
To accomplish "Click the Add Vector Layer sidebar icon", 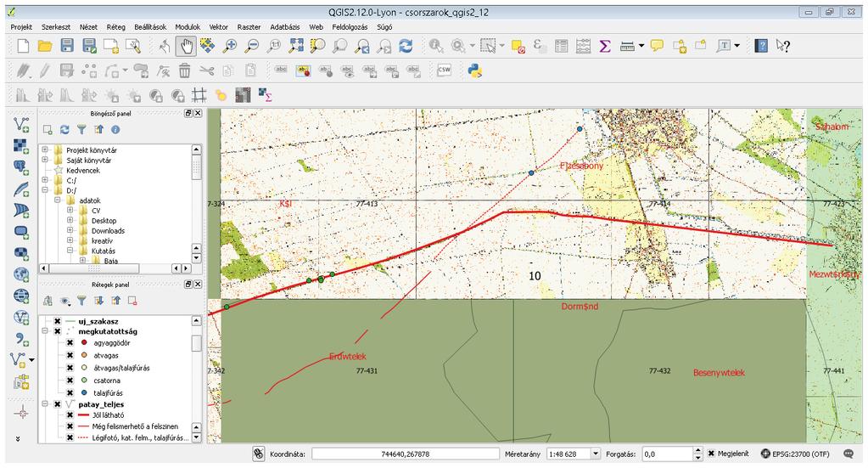I will click(21, 125).
